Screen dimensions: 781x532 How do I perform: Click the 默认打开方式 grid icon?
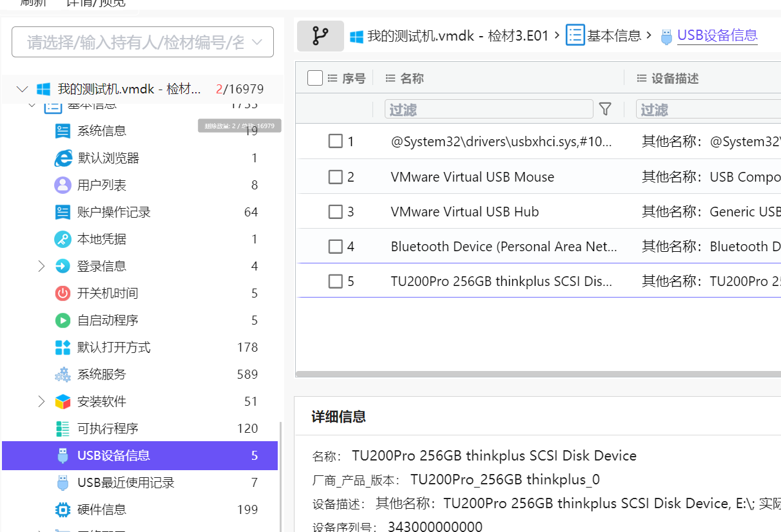(x=63, y=347)
